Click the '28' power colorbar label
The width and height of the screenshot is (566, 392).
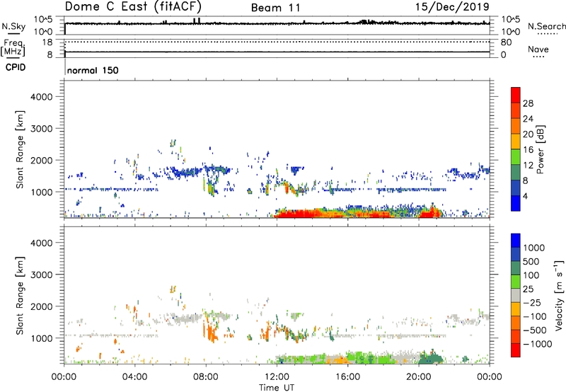[528, 103]
